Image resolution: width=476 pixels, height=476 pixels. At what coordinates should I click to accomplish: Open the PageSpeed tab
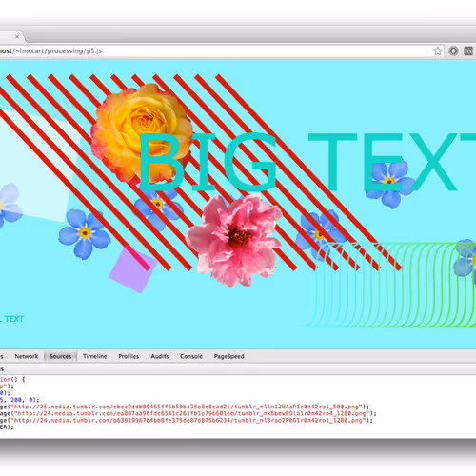click(x=229, y=356)
